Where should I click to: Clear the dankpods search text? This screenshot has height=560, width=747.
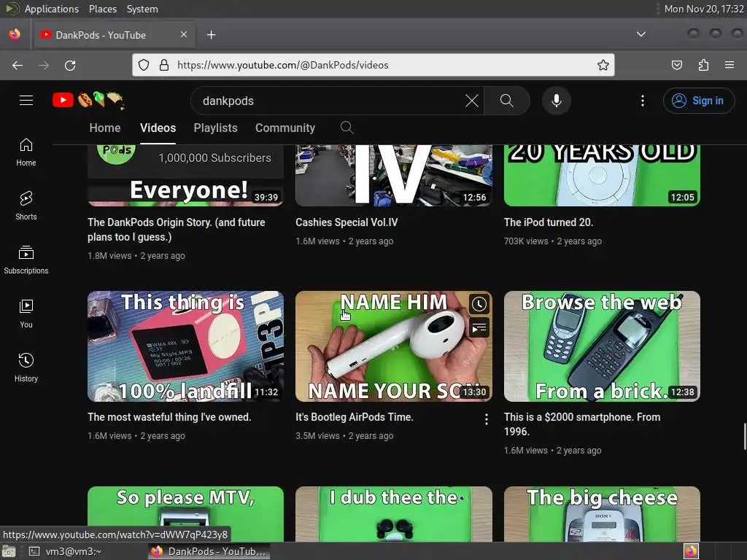(472, 101)
